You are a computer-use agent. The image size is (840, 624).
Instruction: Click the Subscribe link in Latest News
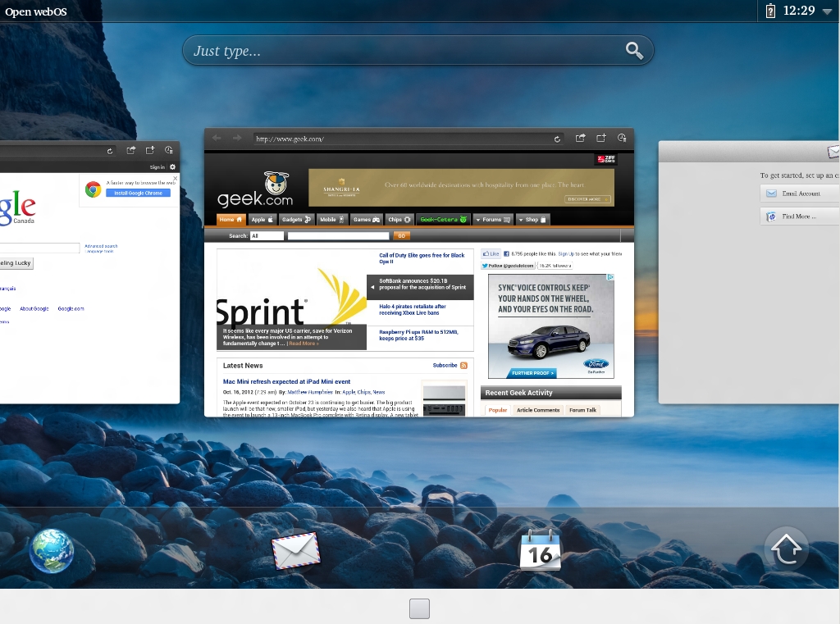pos(445,365)
